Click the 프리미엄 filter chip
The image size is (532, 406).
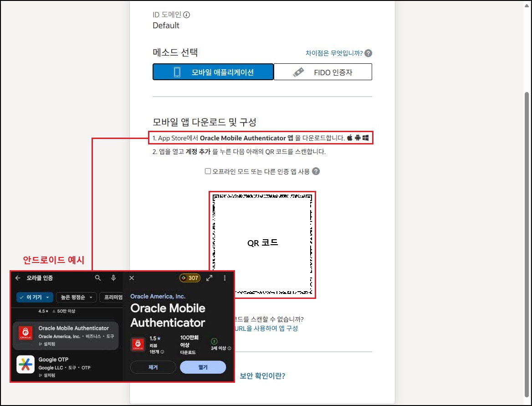coord(111,298)
